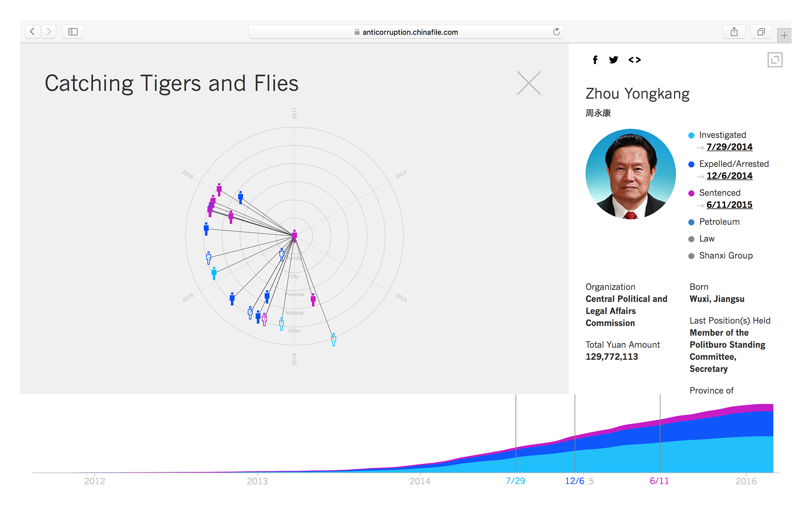Open embed code with angle brackets icon
This screenshot has height=523, width=812.
click(x=635, y=60)
